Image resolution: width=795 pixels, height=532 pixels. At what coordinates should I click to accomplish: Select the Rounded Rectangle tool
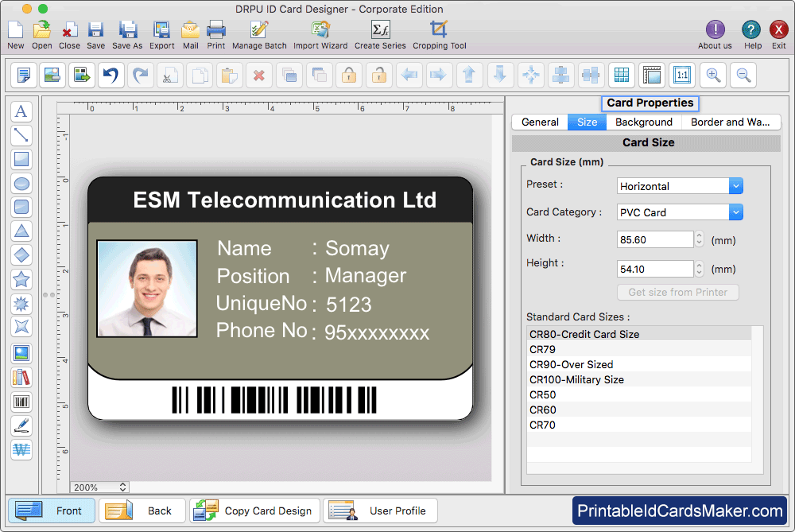point(21,207)
